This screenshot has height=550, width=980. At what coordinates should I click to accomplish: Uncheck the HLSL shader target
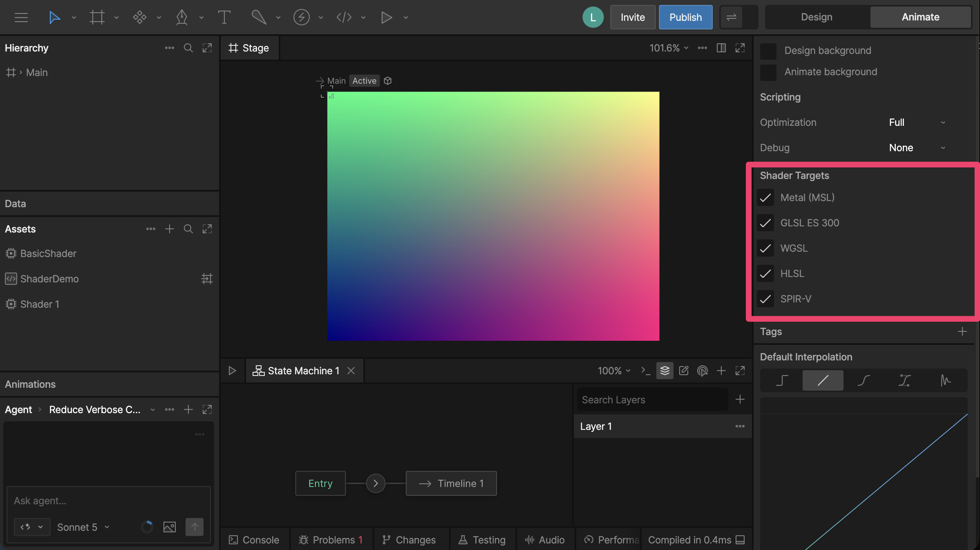[765, 274]
